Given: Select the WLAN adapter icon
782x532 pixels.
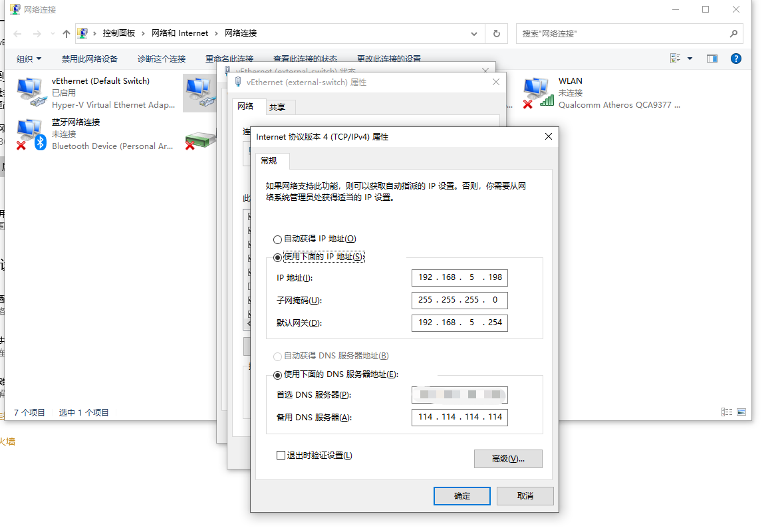Looking at the screenshot, I should click(x=538, y=92).
